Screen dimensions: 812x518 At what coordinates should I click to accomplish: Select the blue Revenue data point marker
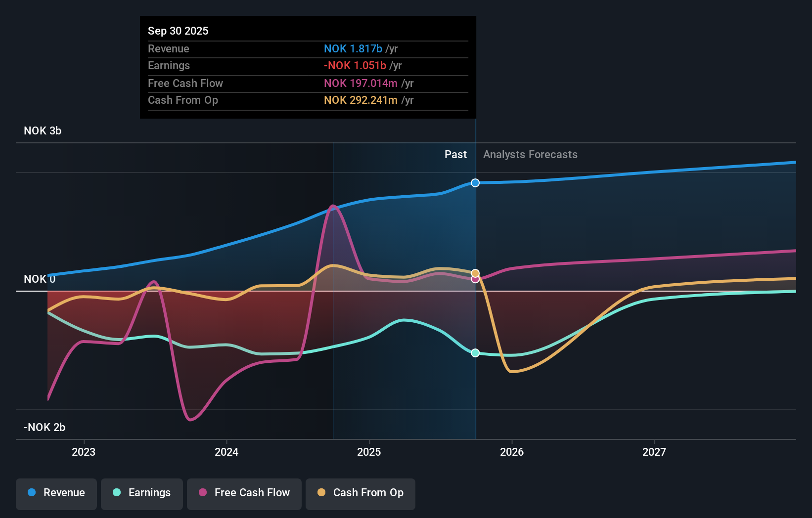click(475, 183)
